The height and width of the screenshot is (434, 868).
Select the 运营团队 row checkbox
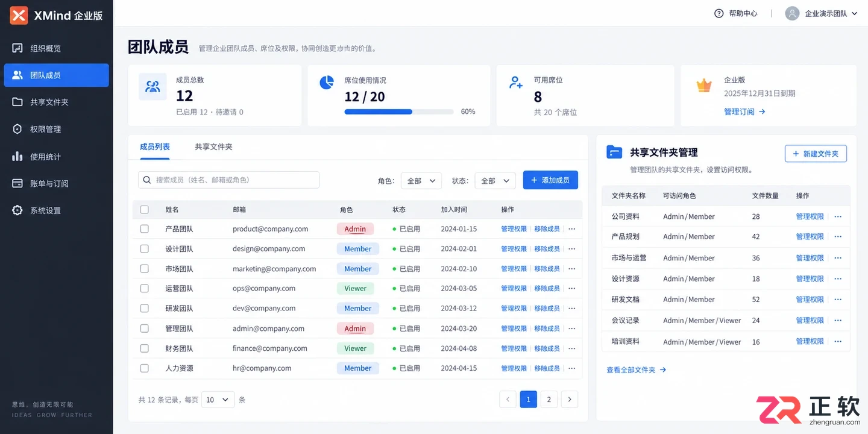pyautogui.click(x=145, y=289)
